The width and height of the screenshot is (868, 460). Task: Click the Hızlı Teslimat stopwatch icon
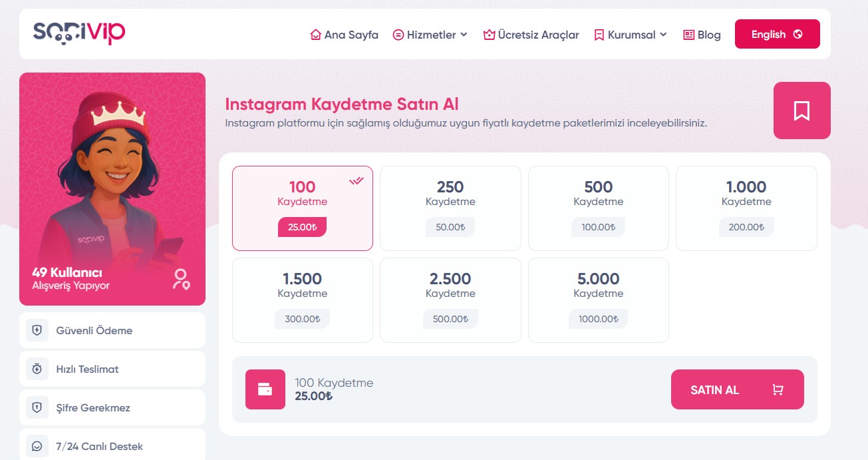click(x=37, y=369)
